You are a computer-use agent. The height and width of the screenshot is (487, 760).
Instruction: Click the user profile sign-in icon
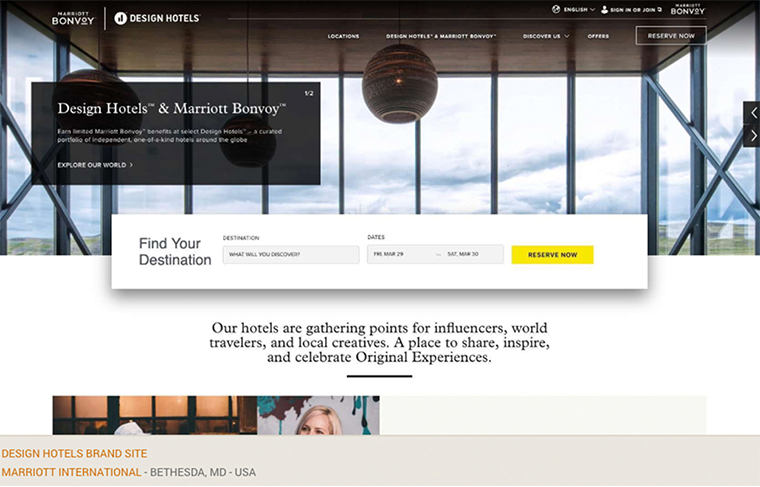coord(604,9)
